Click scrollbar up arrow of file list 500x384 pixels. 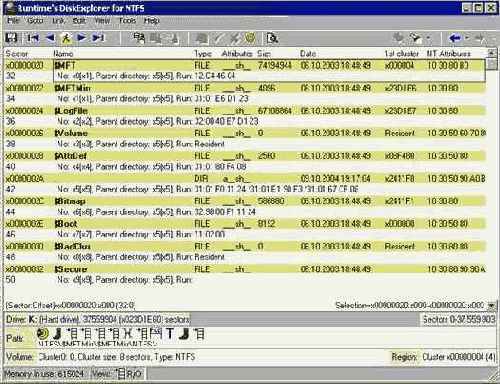tap(491, 53)
